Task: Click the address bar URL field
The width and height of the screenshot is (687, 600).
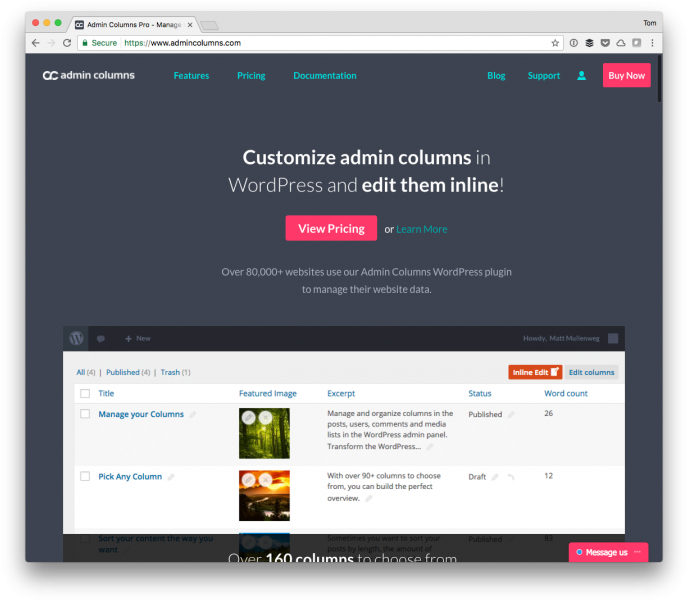Action: [x=320, y=43]
